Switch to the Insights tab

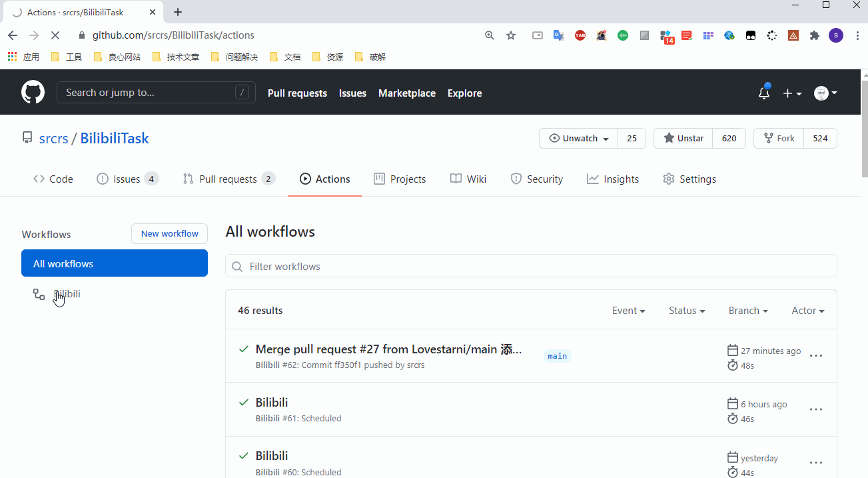(x=613, y=179)
